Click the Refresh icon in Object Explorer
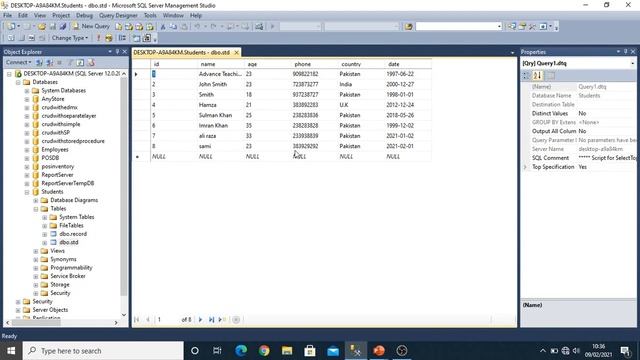This screenshot has height=360, width=640. coord(80,62)
